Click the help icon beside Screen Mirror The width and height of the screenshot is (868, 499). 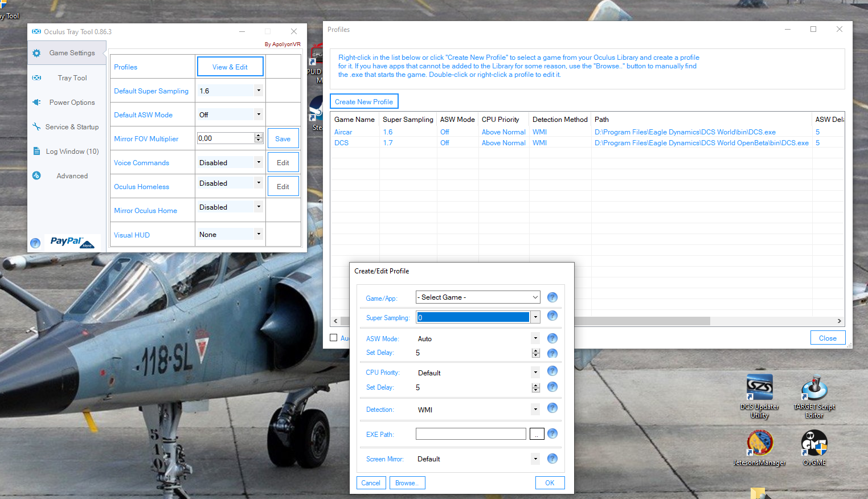coord(552,459)
